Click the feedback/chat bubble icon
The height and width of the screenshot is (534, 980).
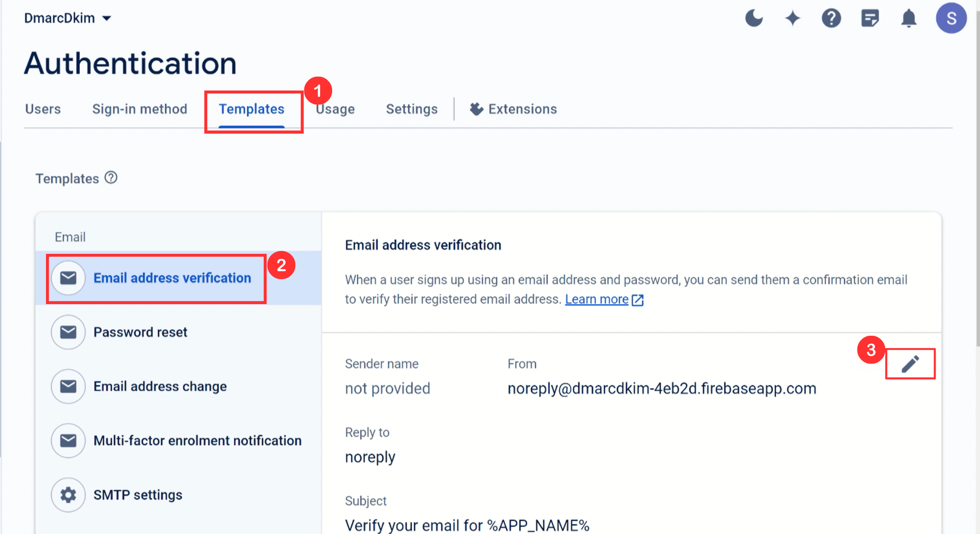tap(870, 18)
